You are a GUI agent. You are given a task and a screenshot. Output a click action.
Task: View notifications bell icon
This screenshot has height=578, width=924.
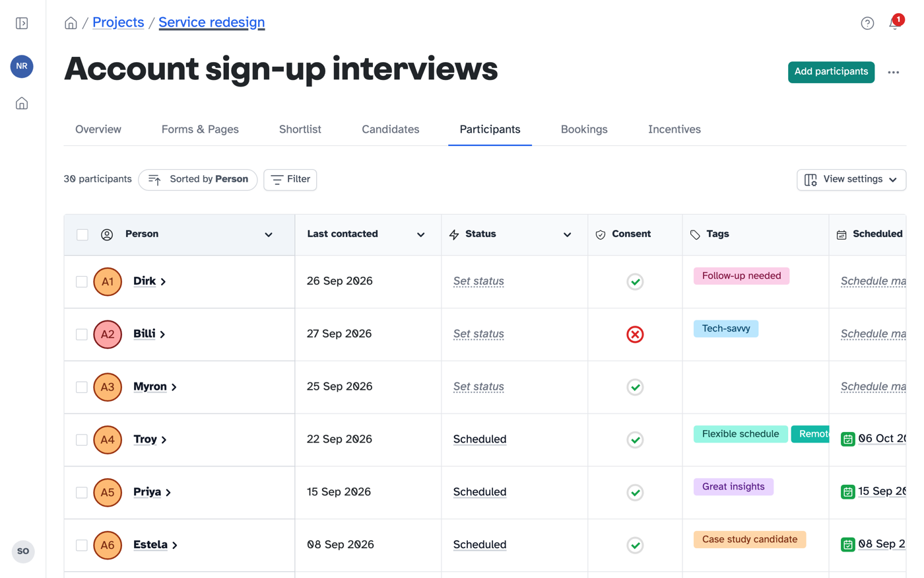[x=895, y=23]
